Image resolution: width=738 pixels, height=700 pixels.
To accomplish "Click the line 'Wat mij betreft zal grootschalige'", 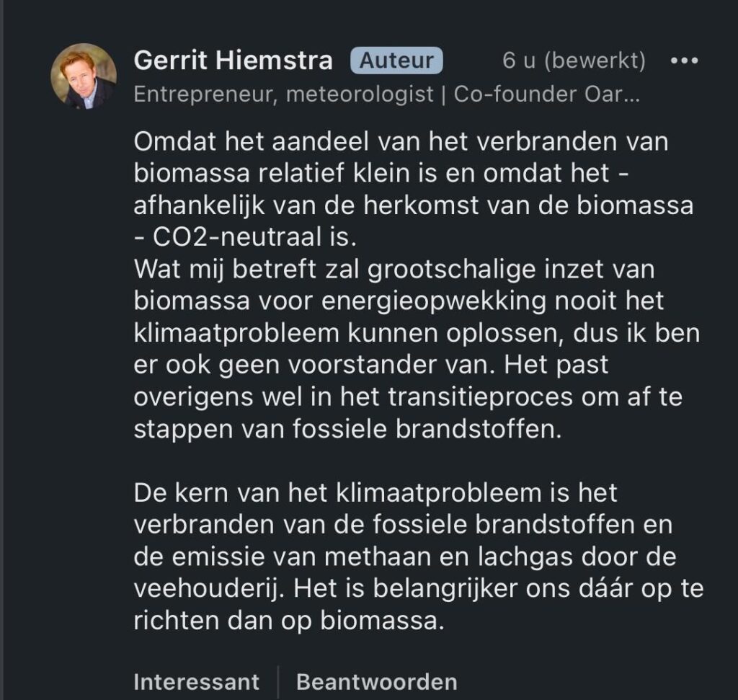I will point(394,270).
